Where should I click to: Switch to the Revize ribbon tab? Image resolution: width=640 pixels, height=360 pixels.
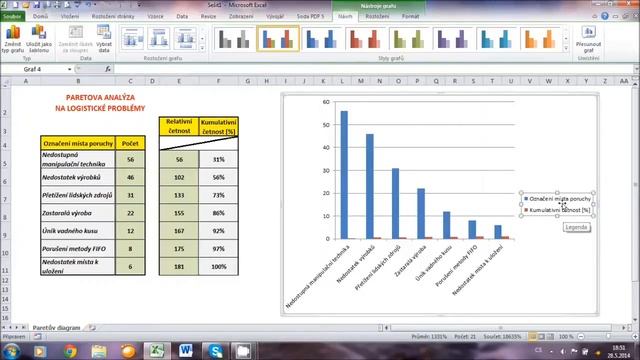[x=208, y=16]
